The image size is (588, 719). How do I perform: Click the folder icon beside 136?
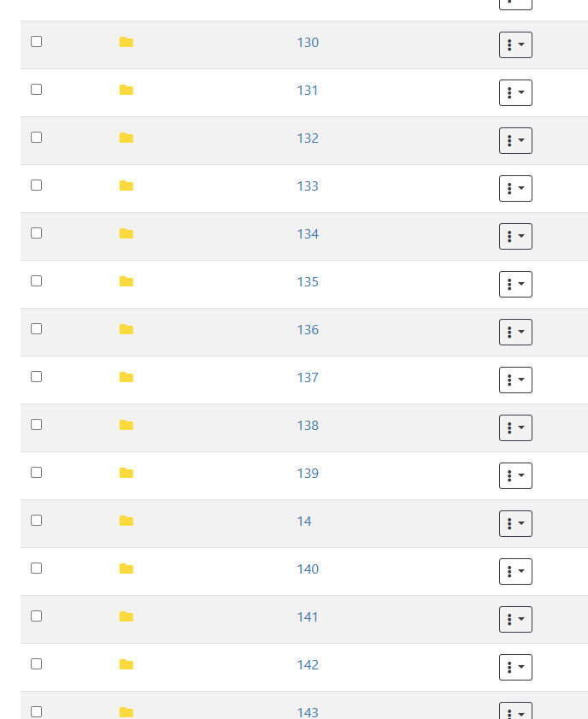pyautogui.click(x=126, y=330)
